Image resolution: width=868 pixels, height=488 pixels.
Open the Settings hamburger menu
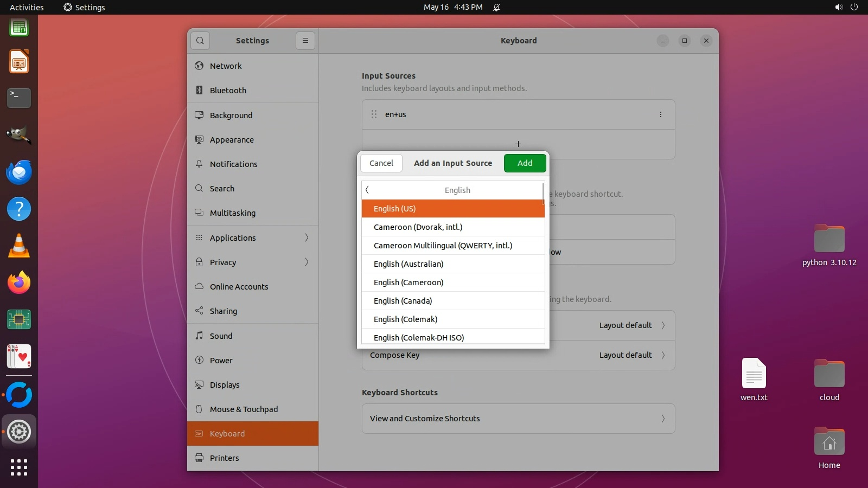tap(305, 41)
